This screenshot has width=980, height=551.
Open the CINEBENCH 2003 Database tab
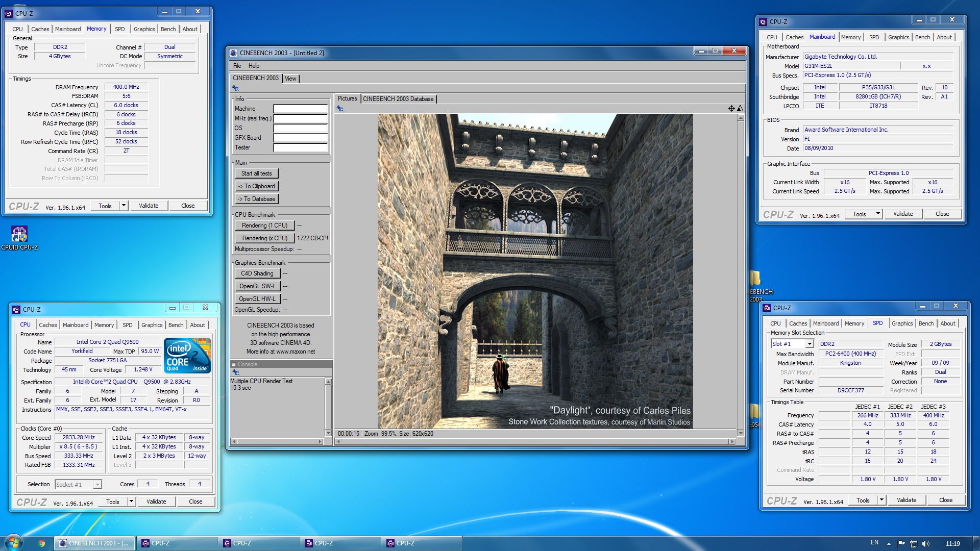tap(398, 99)
